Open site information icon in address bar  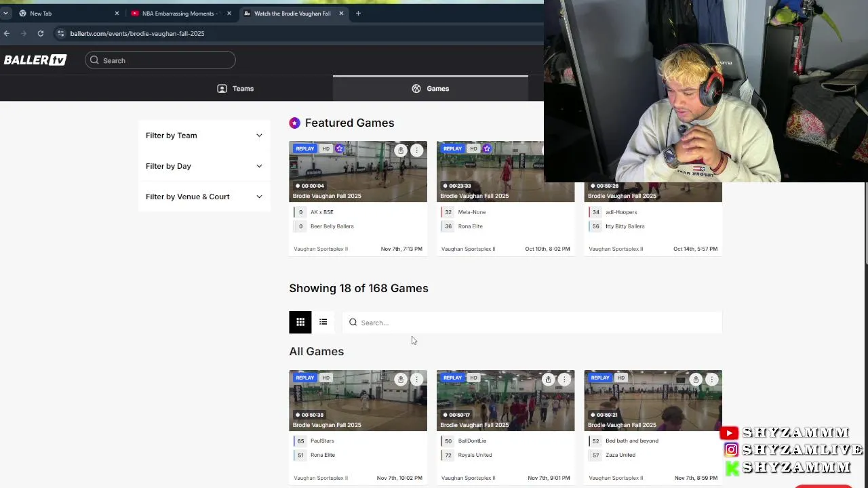60,33
